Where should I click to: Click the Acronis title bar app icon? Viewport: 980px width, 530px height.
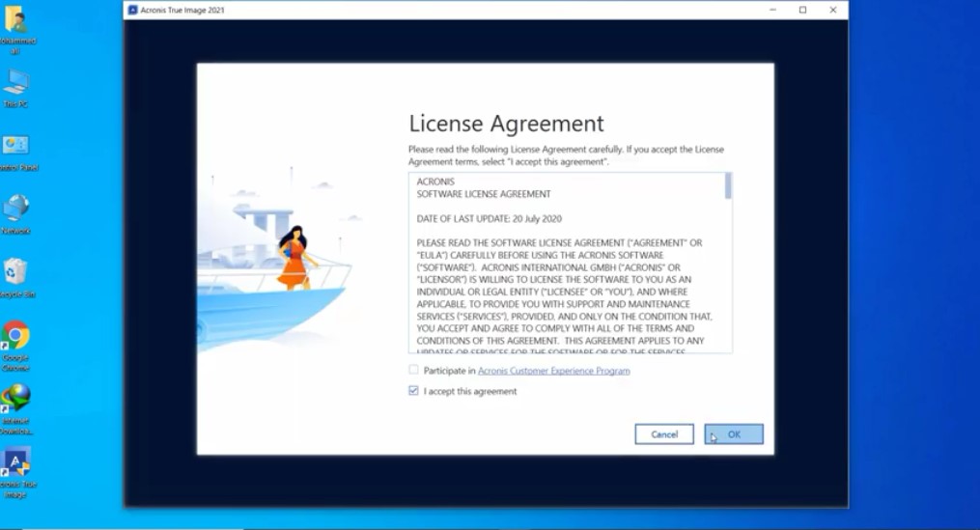(x=132, y=10)
